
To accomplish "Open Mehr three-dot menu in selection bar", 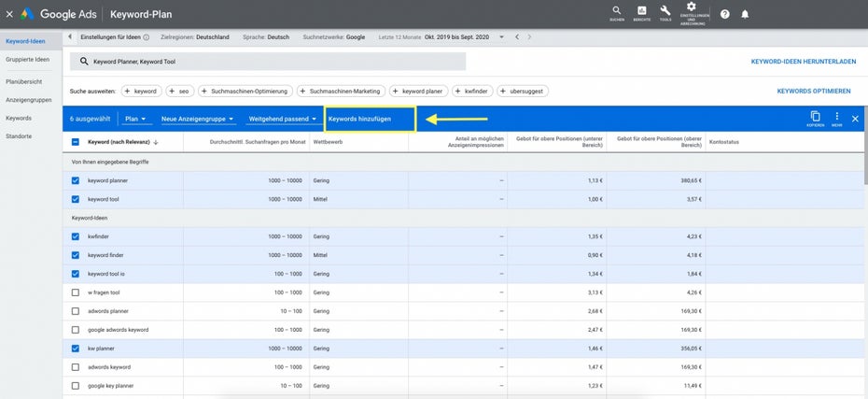I will [837, 118].
